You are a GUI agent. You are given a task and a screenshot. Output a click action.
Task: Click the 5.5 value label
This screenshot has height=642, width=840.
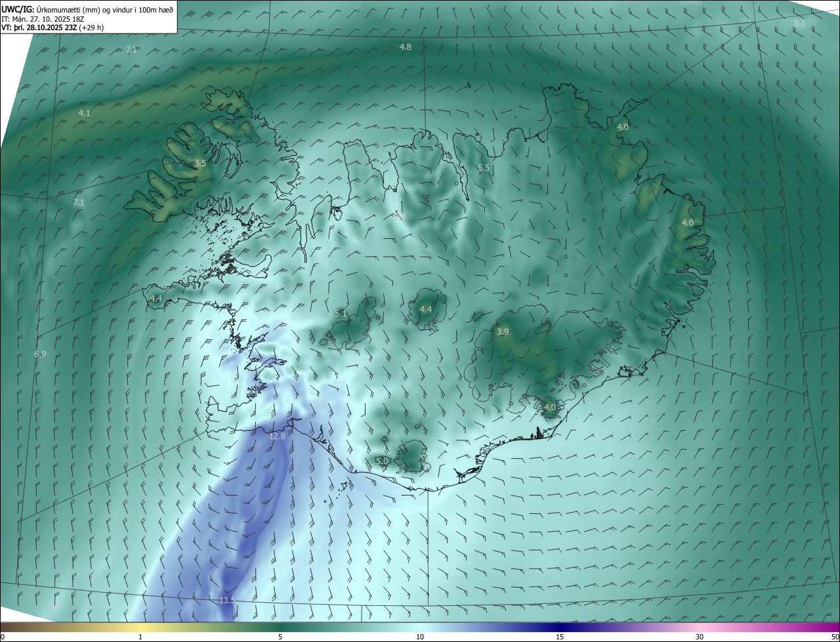click(484, 168)
